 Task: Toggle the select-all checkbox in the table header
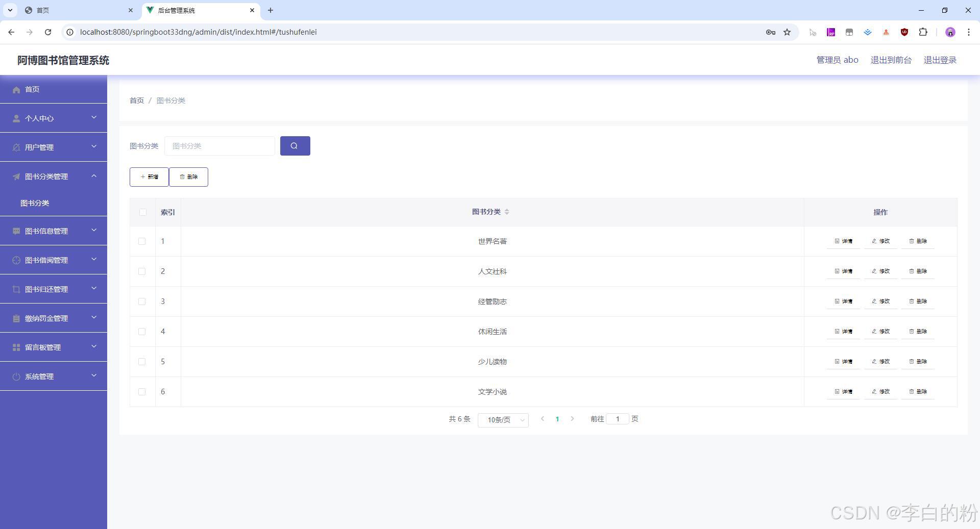(x=142, y=212)
